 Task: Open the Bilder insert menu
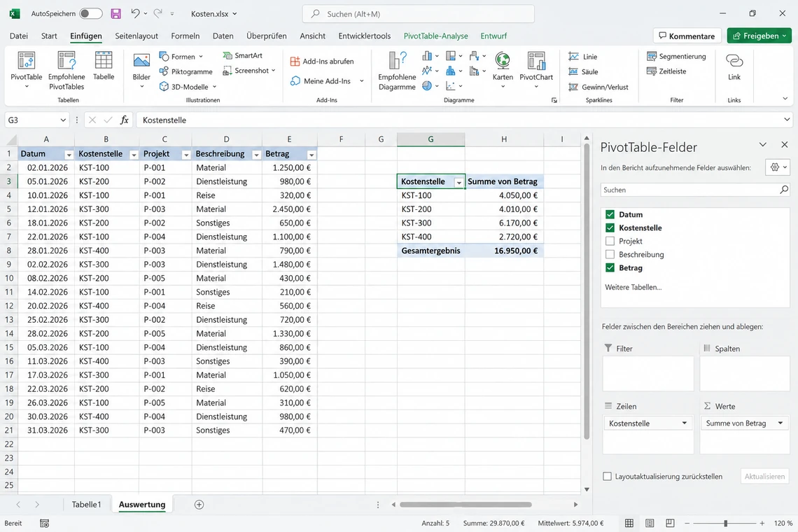(x=141, y=70)
